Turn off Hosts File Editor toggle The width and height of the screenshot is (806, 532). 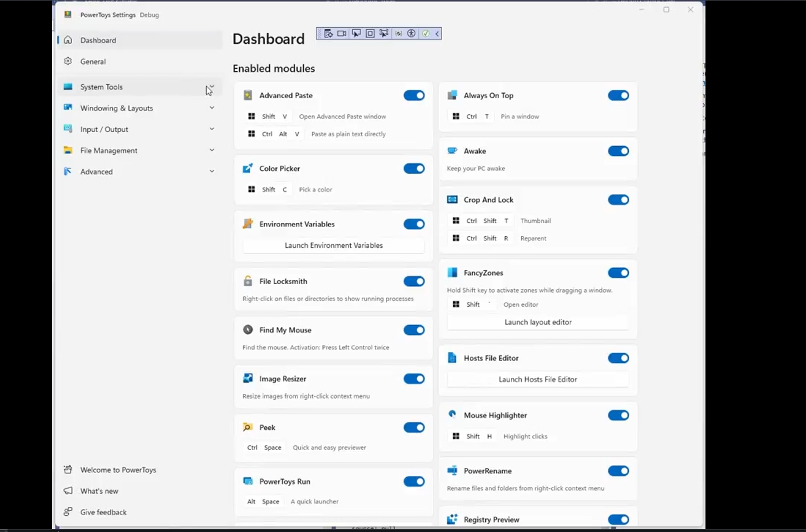(618, 358)
